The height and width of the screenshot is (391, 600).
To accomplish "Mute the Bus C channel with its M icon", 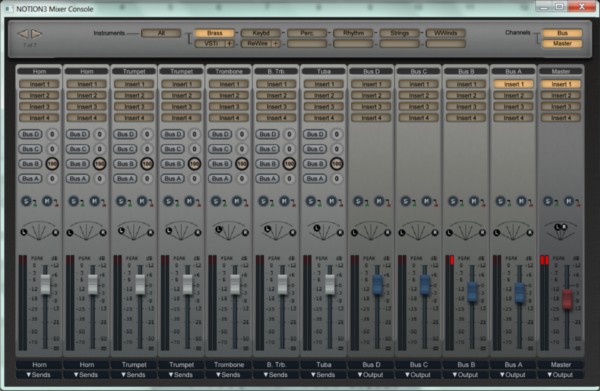I will pos(427,201).
